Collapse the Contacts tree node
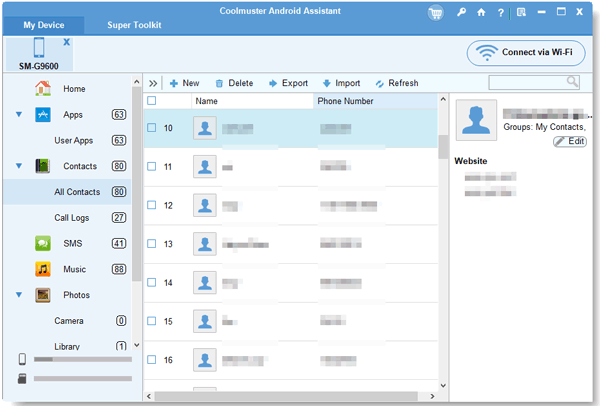Viewport: 600px width, 406px height. (19, 166)
